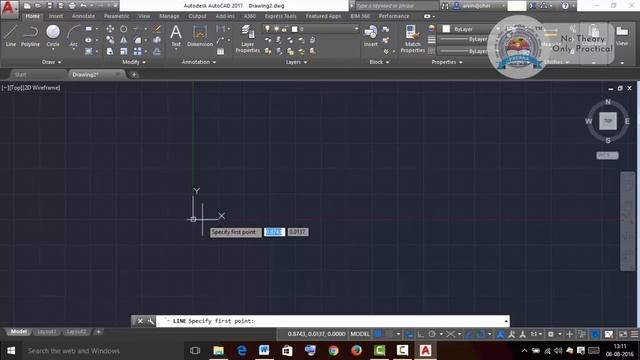
Task: Open the ByLayer color dropdown
Action: [469, 29]
